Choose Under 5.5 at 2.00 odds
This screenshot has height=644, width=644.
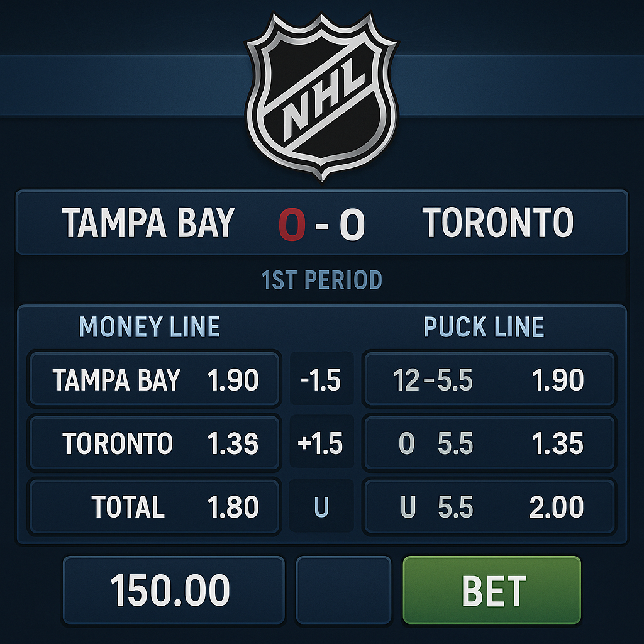490,506
